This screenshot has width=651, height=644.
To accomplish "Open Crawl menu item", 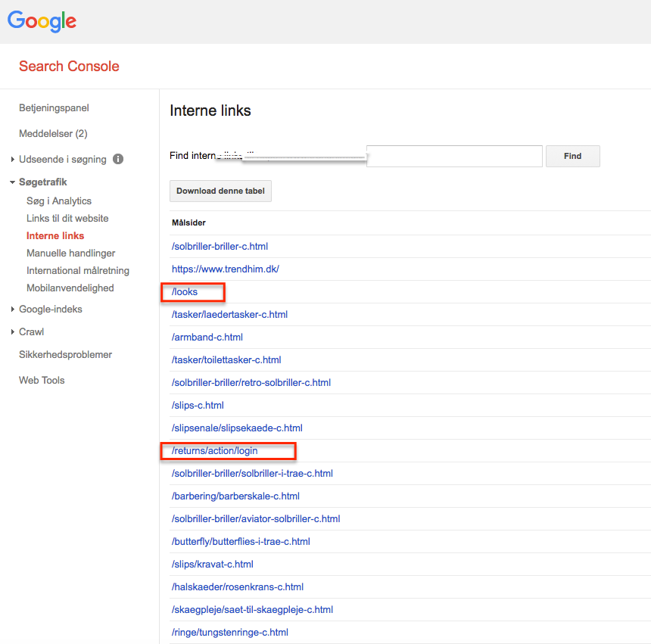I will tap(31, 332).
